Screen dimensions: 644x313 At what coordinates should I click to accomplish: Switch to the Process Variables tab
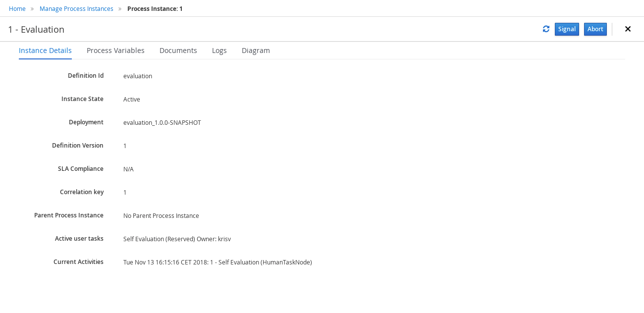coord(115,51)
